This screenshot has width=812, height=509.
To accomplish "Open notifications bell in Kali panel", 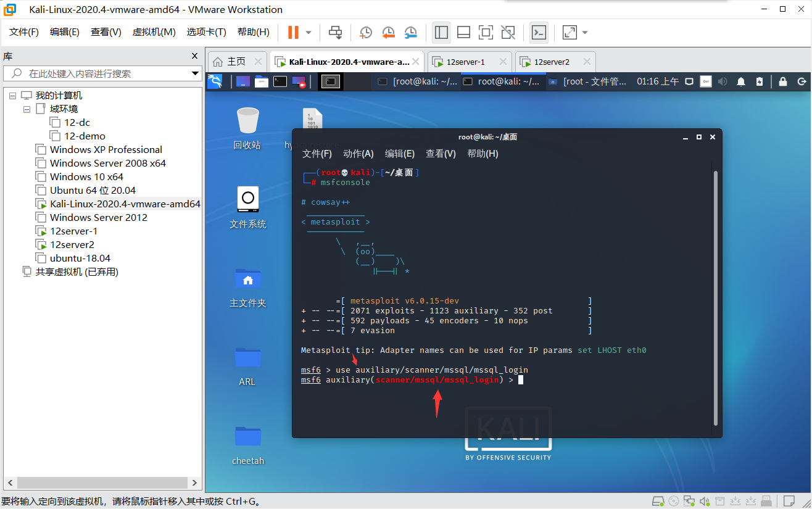I will tap(741, 81).
